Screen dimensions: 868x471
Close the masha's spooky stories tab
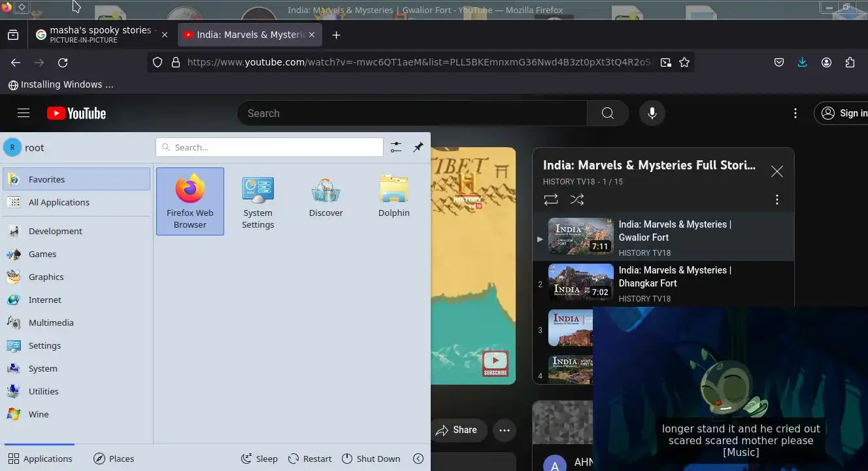click(x=165, y=35)
